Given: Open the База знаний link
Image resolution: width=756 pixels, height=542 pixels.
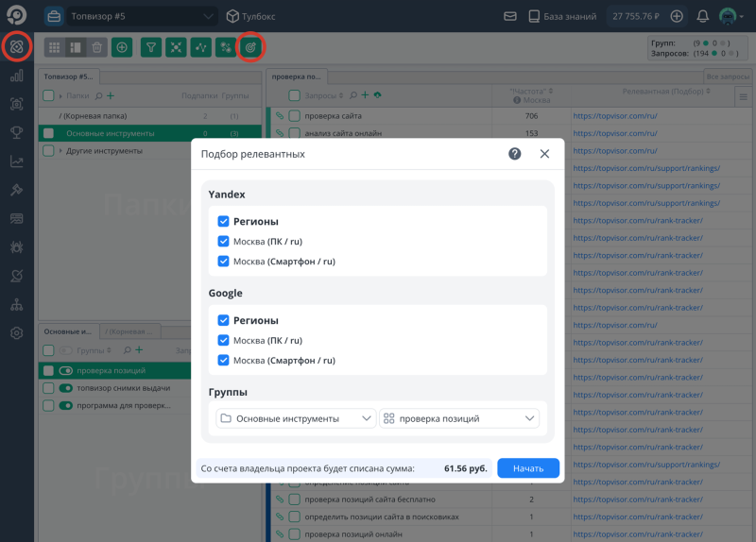Looking at the screenshot, I should (x=563, y=16).
